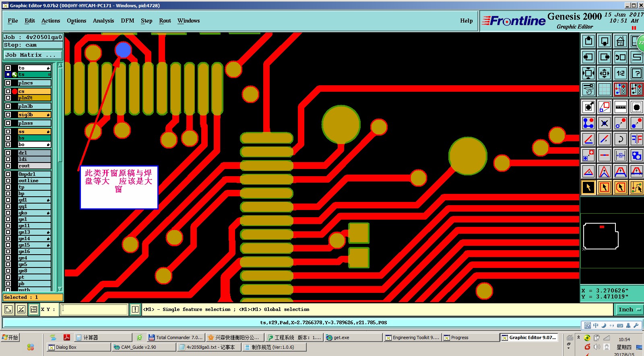Toggle the 'cs' layer checkbox
The width and height of the screenshot is (644, 356).
pos(8,91)
